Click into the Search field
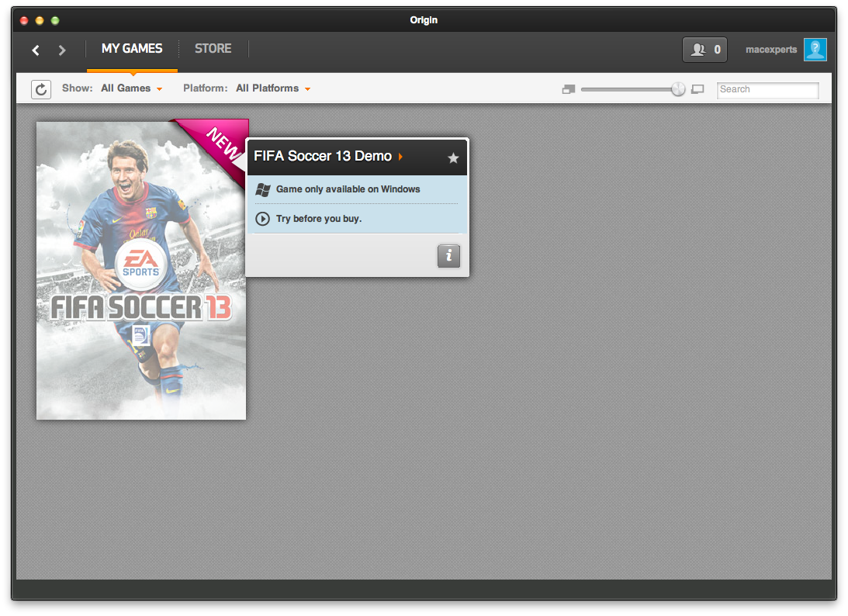Viewport: 848px width, 616px height. coord(768,90)
